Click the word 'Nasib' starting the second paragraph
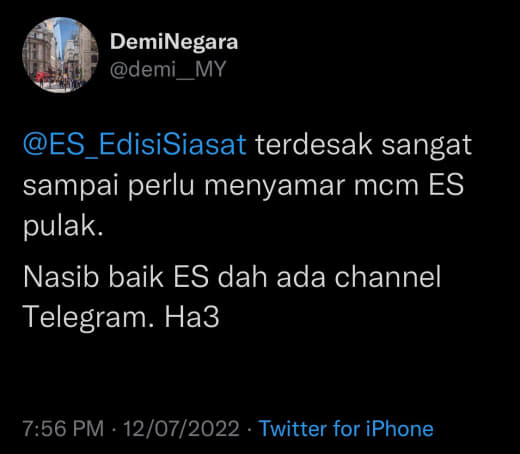Image resolution: width=520 pixels, height=454 pixels. pyautogui.click(x=61, y=277)
